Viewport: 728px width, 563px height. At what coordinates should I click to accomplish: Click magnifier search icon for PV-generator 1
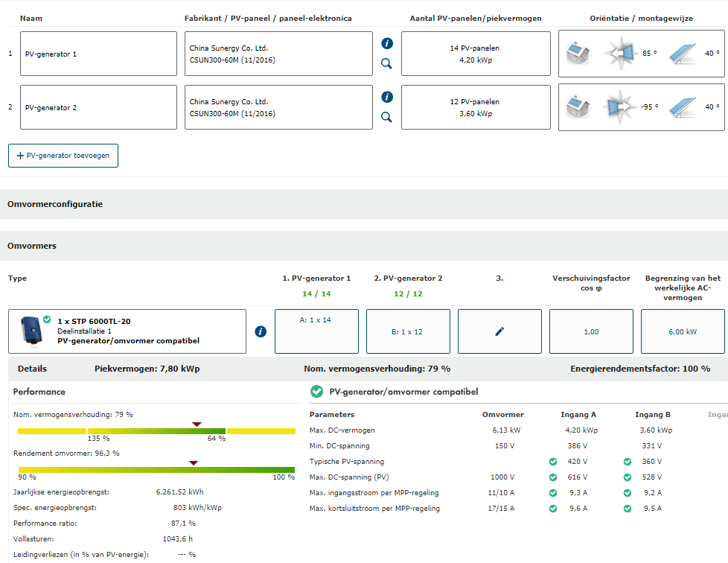click(x=386, y=63)
